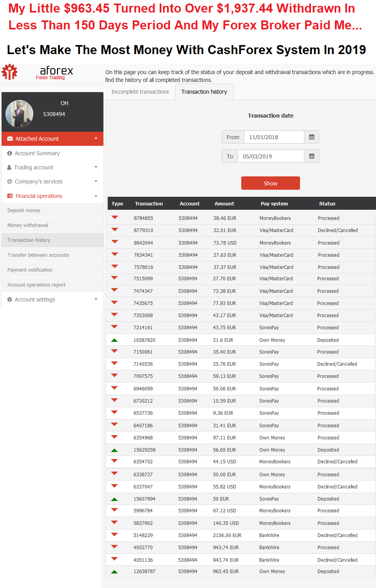Click the red arrow for transaction 7634341
The width and height of the screenshot is (376, 588).
[115, 254]
